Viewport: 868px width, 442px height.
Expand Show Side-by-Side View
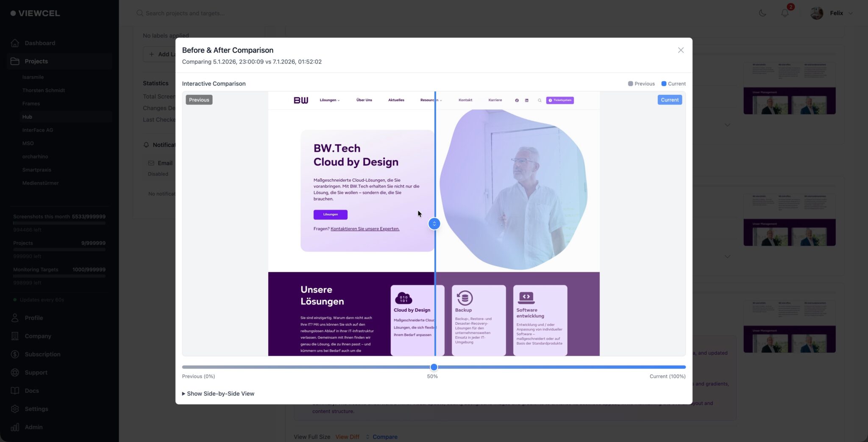coord(218,394)
